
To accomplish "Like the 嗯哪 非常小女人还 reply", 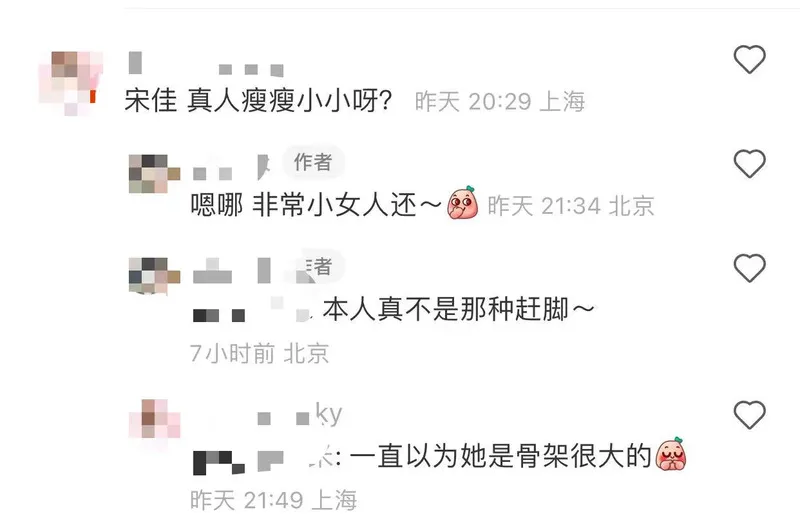I will 749,164.
